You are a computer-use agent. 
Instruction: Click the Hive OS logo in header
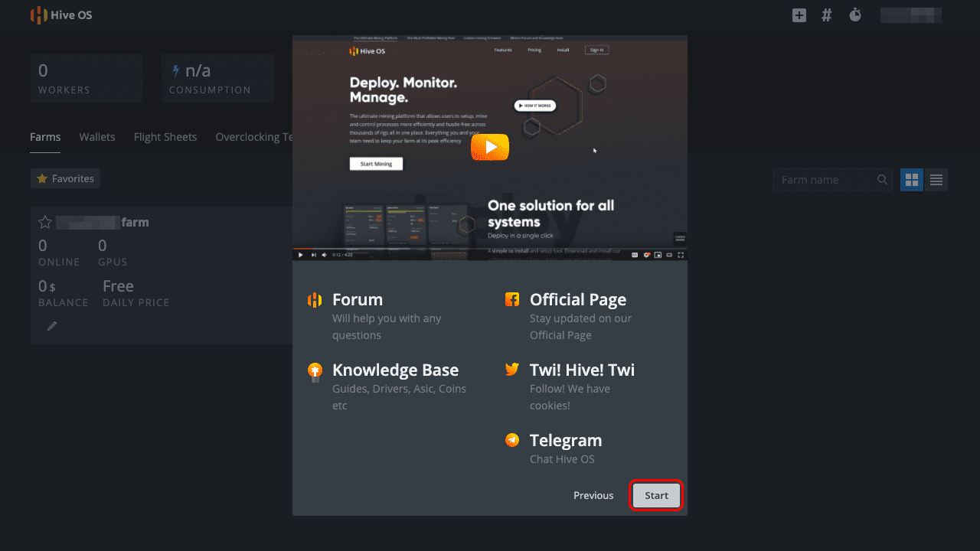point(61,15)
